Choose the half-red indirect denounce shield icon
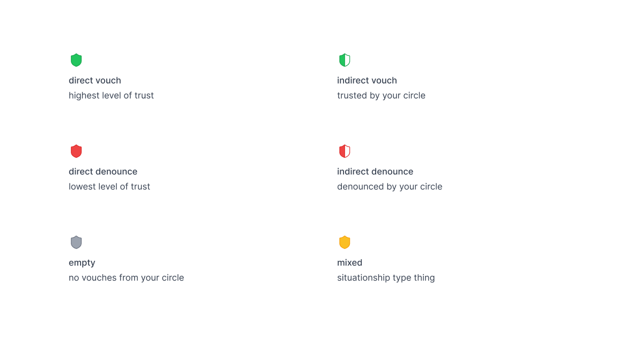The image size is (644, 338). (345, 151)
